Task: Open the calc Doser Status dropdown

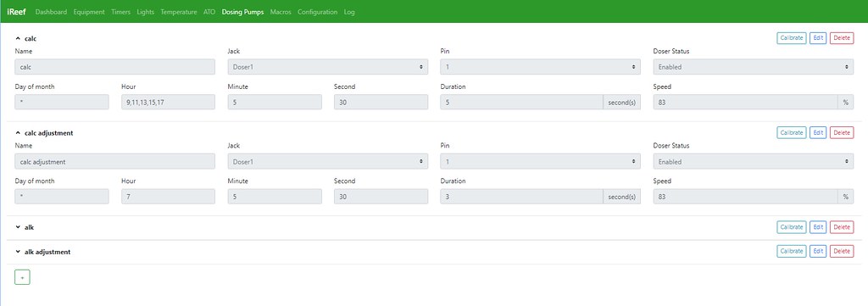Action: (x=754, y=67)
